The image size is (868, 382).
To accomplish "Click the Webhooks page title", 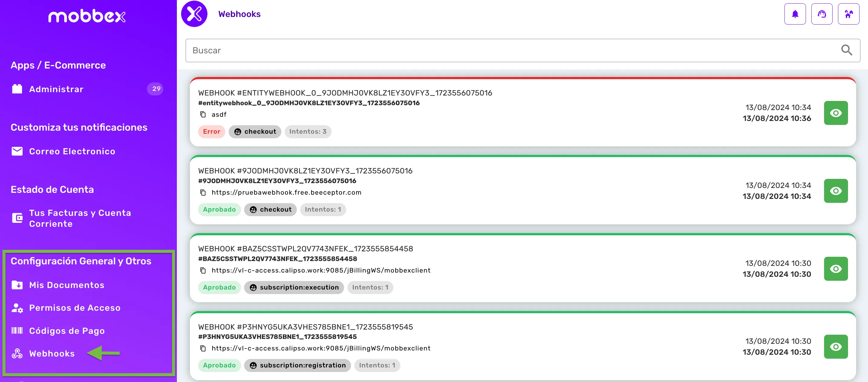I will [x=239, y=14].
